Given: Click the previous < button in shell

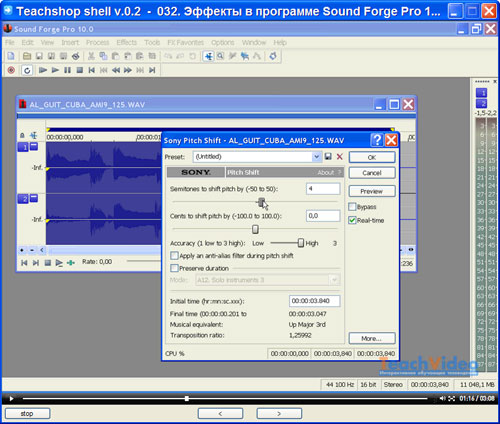Looking at the screenshot, I should 220,413.
